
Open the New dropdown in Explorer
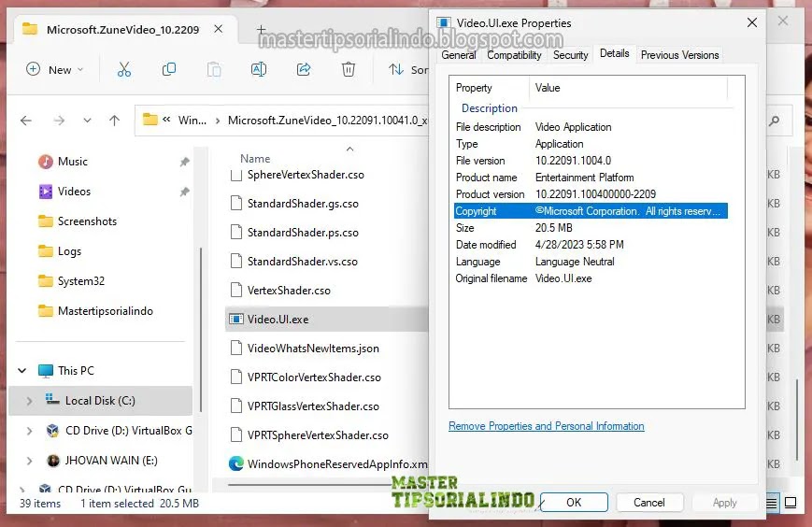point(54,69)
